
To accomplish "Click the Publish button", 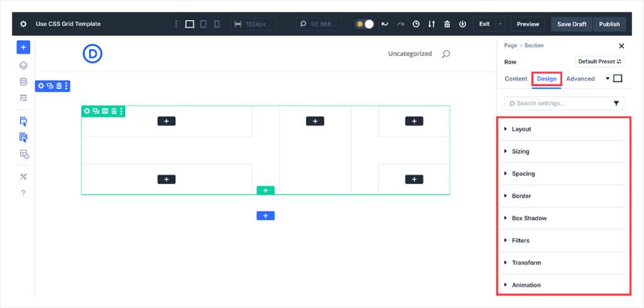I will pos(609,24).
